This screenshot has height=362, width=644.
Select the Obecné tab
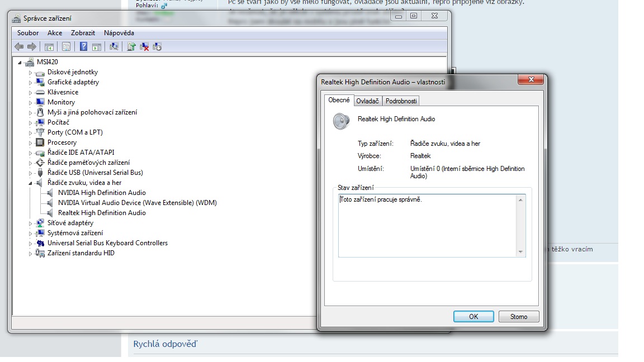coord(339,100)
